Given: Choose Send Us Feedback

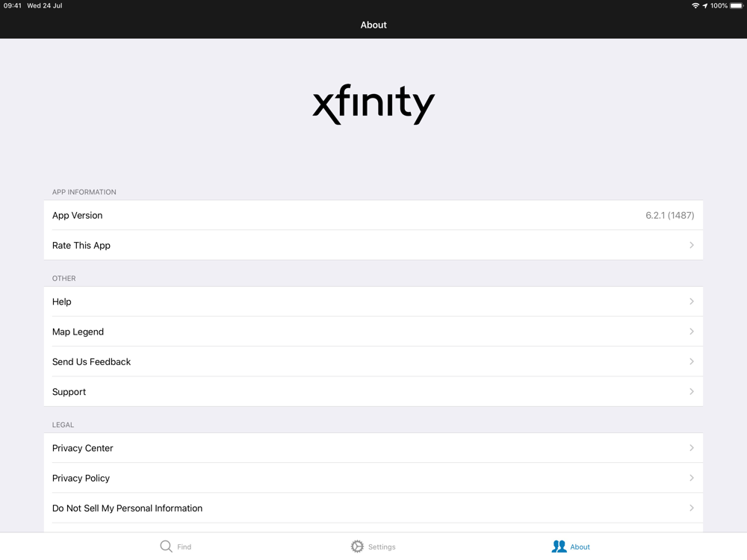Looking at the screenshot, I should (x=373, y=361).
